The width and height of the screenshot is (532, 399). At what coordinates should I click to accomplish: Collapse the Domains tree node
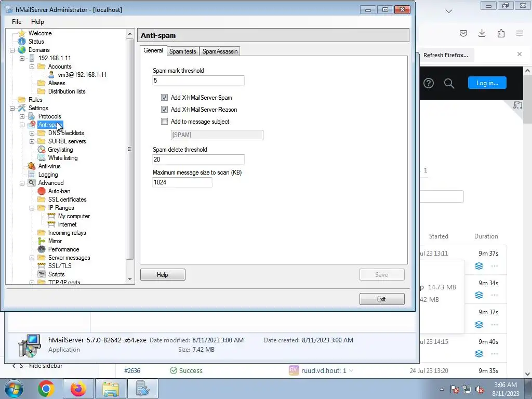12,50
